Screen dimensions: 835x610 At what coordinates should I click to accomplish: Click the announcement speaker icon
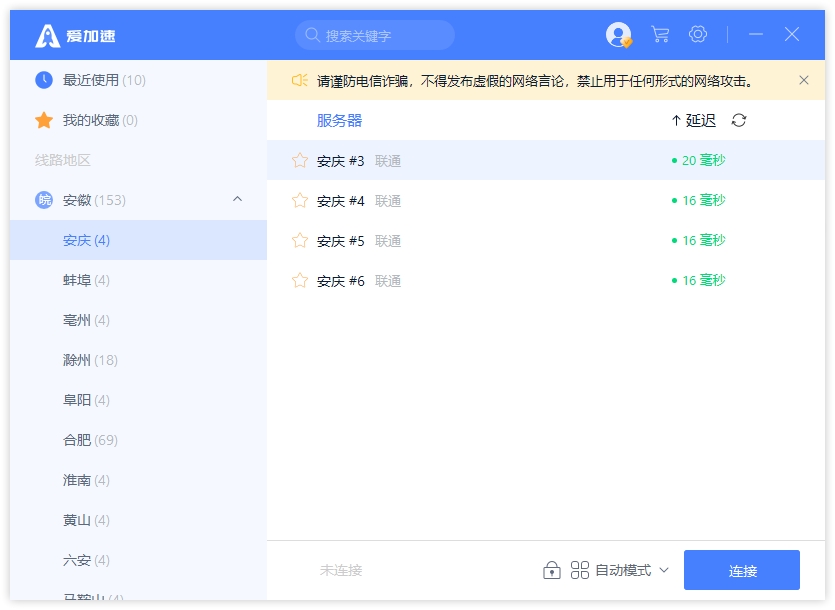tap(299, 80)
